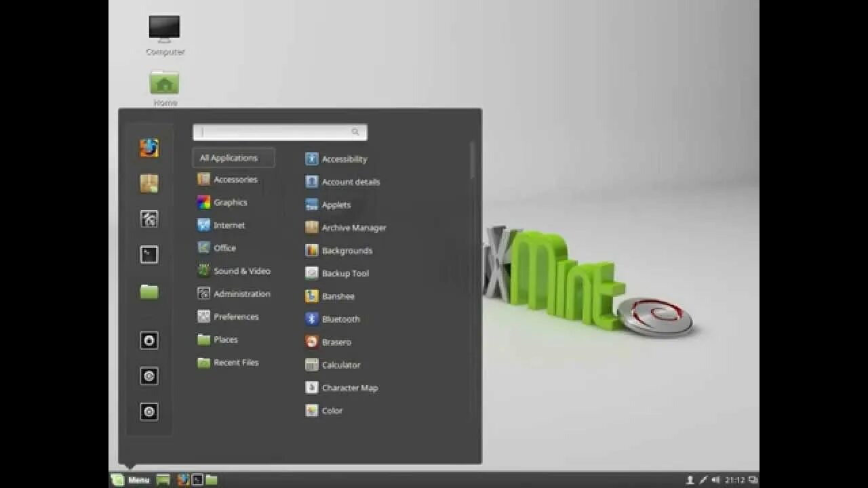
Task: Open Account details
Action: (x=342, y=182)
